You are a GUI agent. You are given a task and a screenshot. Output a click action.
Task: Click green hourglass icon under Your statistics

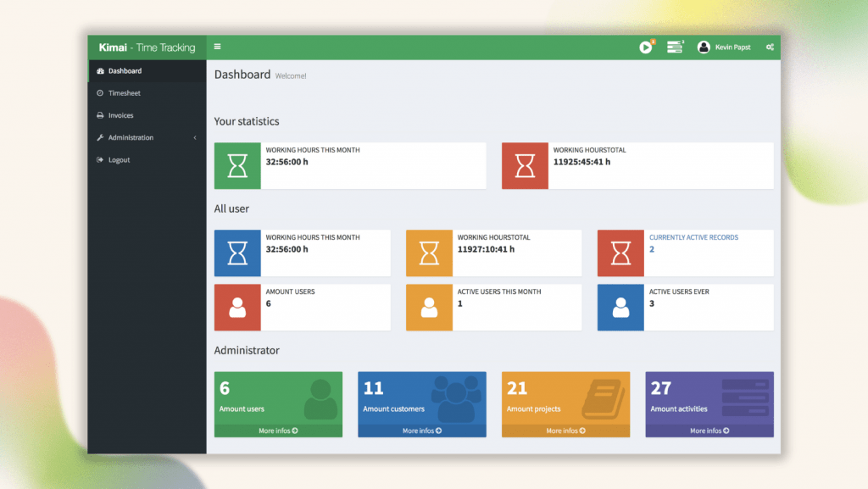237,166
